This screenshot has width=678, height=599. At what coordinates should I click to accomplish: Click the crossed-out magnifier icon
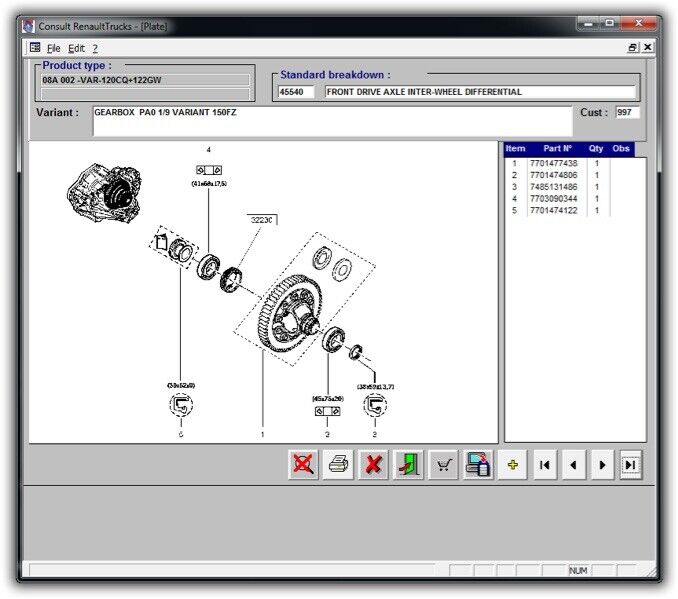coord(304,465)
